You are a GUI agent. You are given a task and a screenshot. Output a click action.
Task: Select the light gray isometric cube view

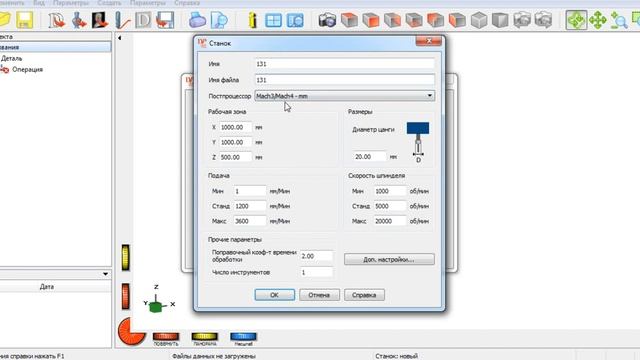(478, 20)
